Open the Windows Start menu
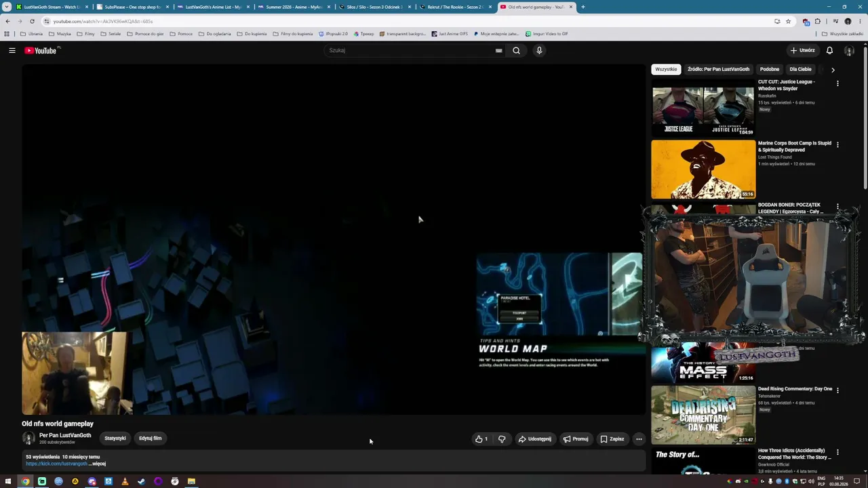Screen dimensions: 868x488 pos(8,481)
